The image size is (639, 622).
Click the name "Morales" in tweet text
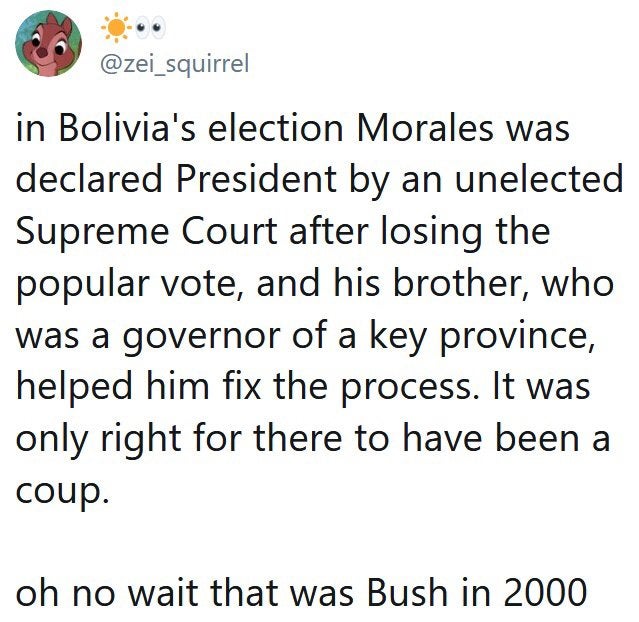[x=425, y=128]
